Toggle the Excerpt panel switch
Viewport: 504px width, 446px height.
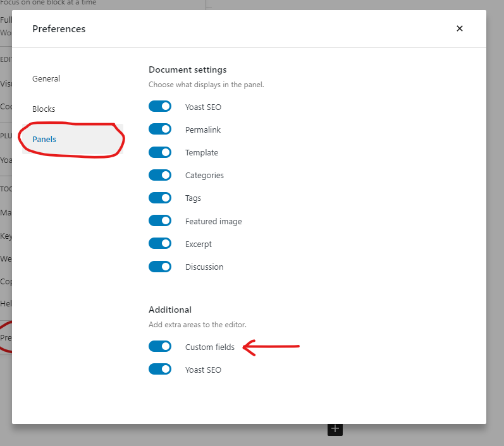click(160, 244)
